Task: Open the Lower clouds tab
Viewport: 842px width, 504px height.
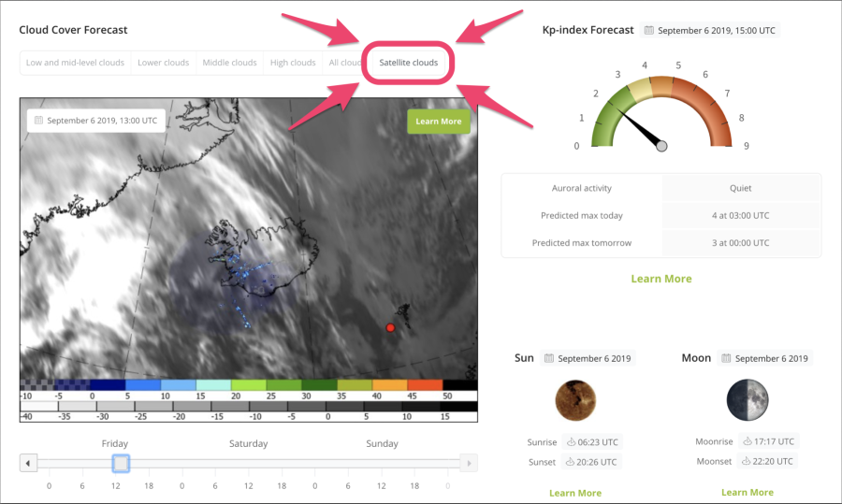Action: coord(163,63)
